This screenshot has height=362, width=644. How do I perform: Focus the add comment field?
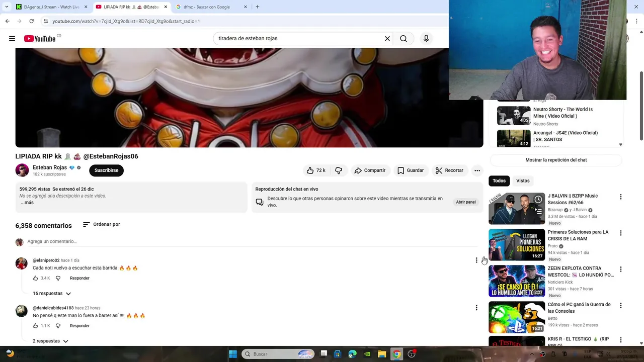coord(252,242)
